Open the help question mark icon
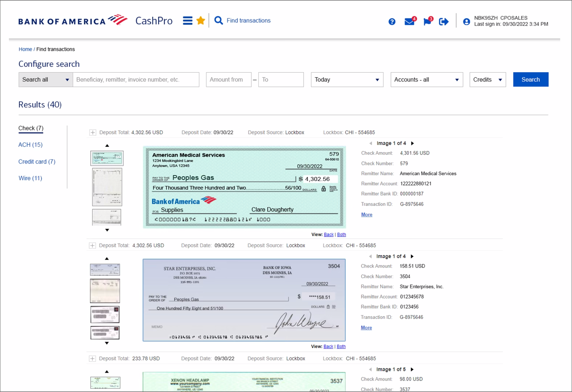Screen dimensions: 572x392 click(x=392, y=21)
